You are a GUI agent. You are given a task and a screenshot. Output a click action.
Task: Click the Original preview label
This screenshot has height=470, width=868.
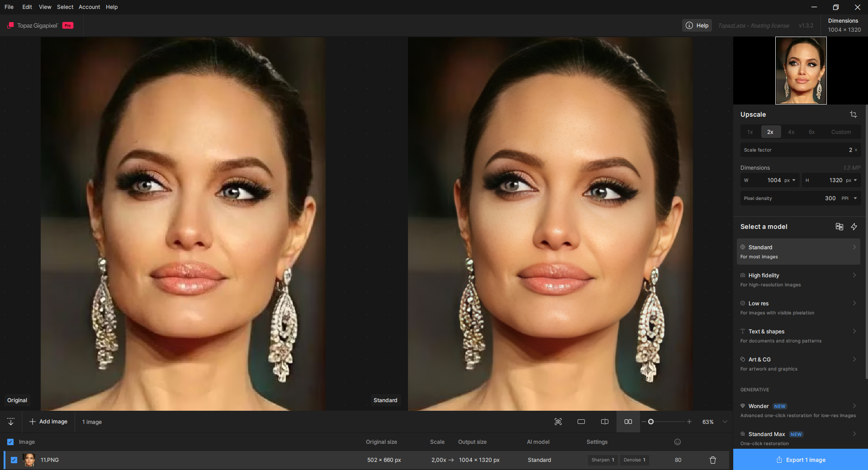click(x=17, y=400)
